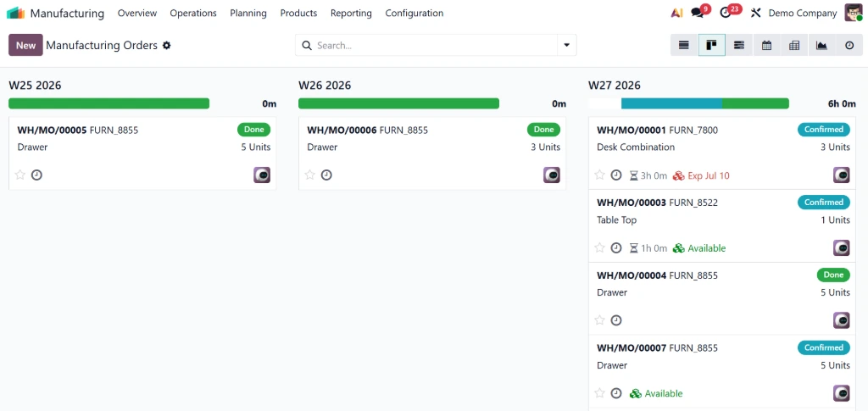This screenshot has height=411, width=868.
Task: Switch to list view icon
Action: pyautogui.click(x=684, y=46)
